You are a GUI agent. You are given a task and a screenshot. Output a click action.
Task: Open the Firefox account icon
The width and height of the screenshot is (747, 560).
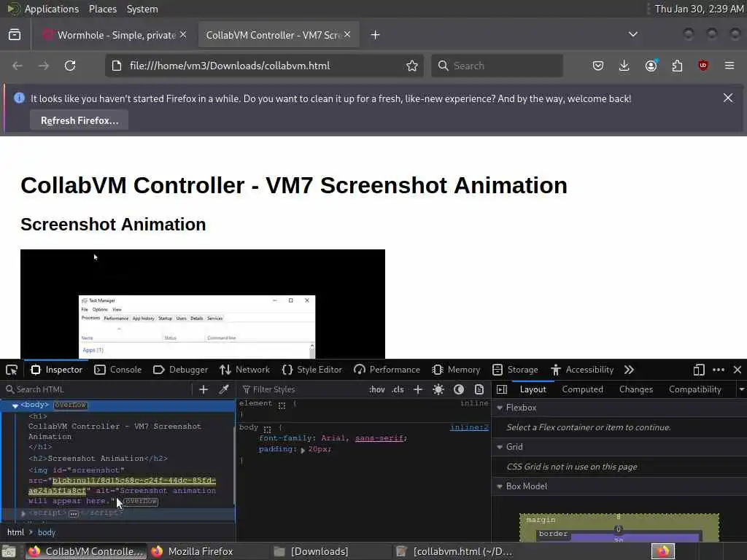coord(651,66)
